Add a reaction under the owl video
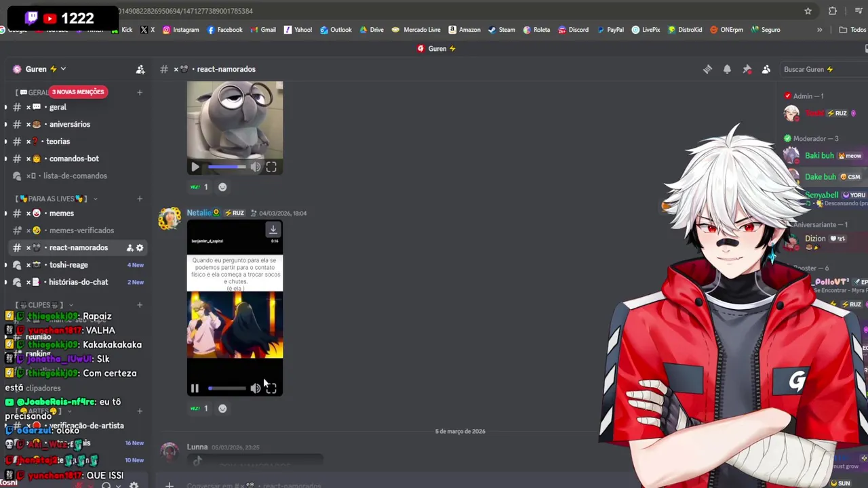This screenshot has width=868, height=488. point(222,187)
